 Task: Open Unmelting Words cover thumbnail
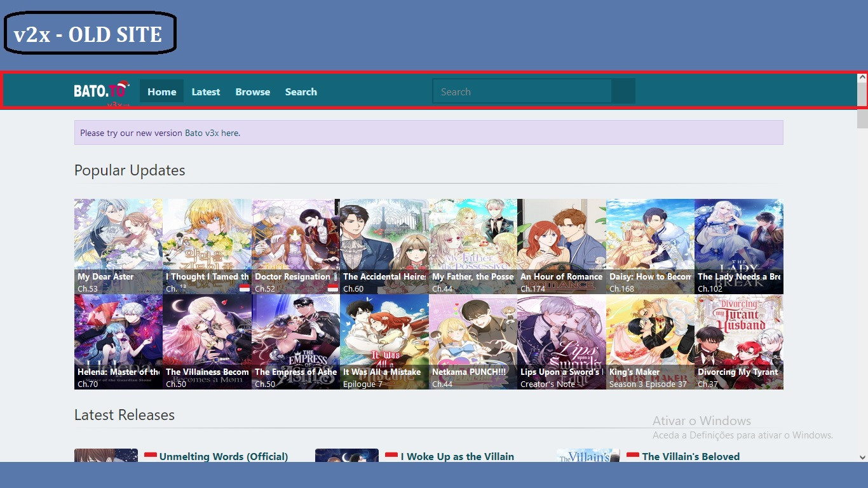point(106,456)
